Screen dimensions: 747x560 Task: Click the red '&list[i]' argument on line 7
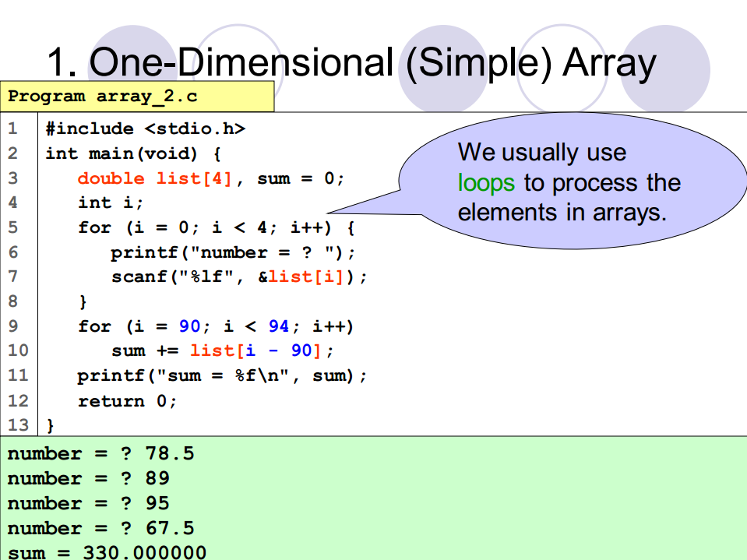click(x=301, y=276)
